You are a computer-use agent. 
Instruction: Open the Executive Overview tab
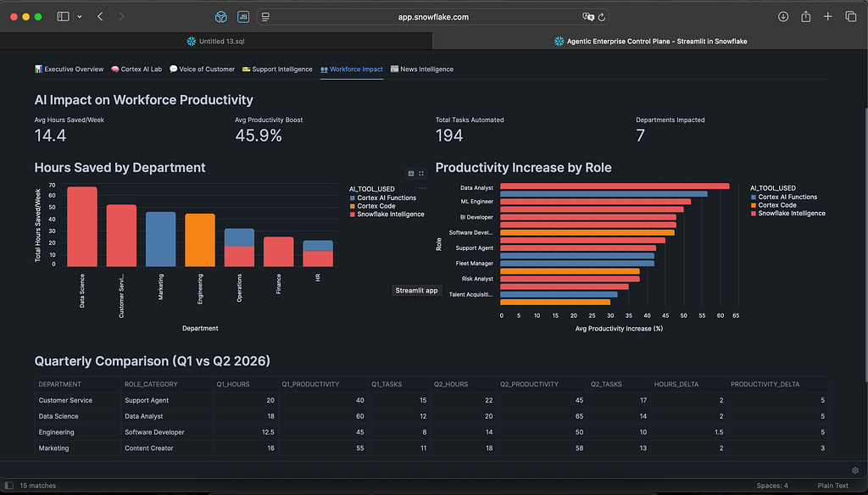[x=70, y=70]
